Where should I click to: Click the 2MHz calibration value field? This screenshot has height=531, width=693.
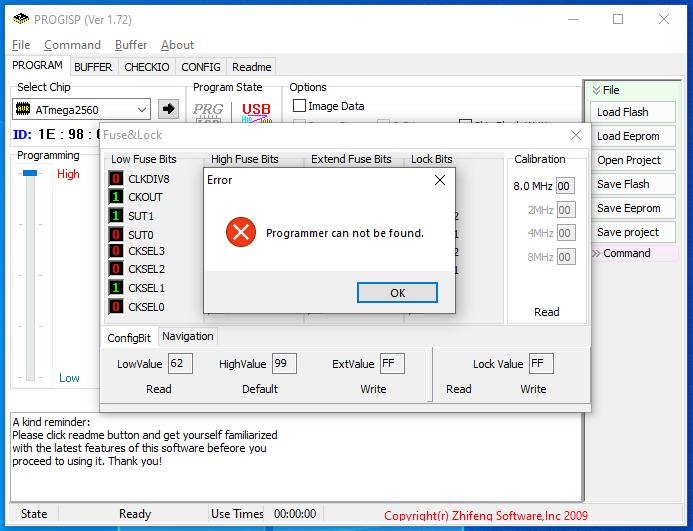(566, 210)
